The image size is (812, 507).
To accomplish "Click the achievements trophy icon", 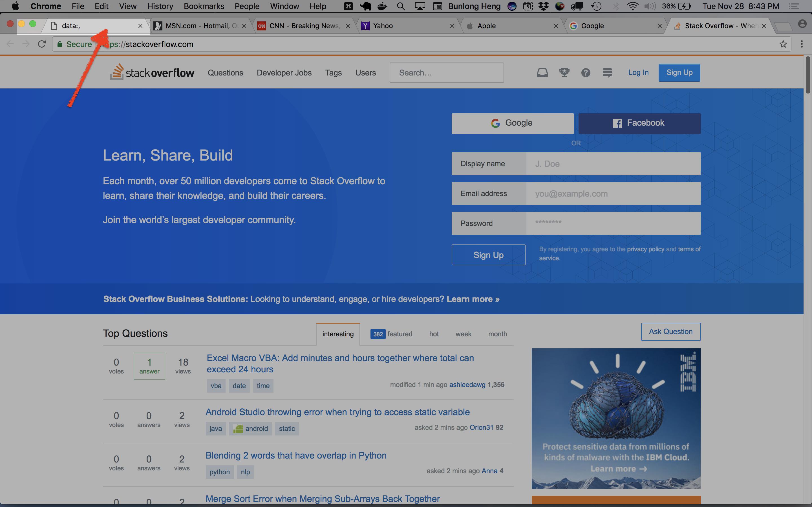I will [564, 72].
